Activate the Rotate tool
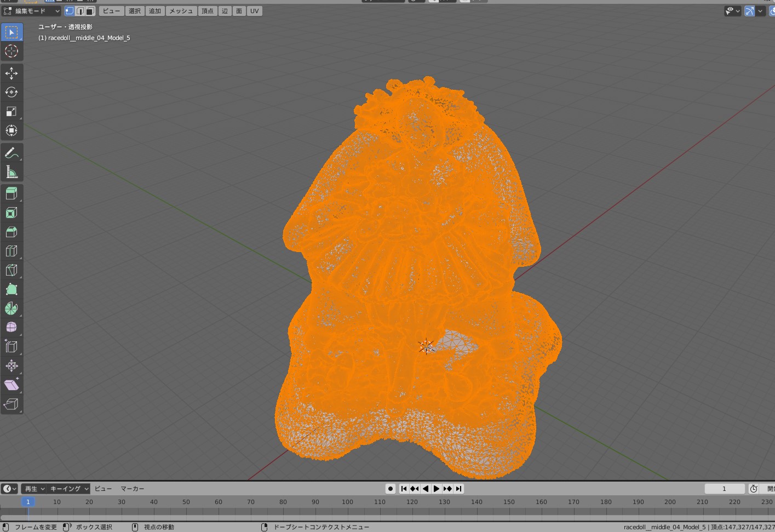775x532 pixels. point(12,92)
